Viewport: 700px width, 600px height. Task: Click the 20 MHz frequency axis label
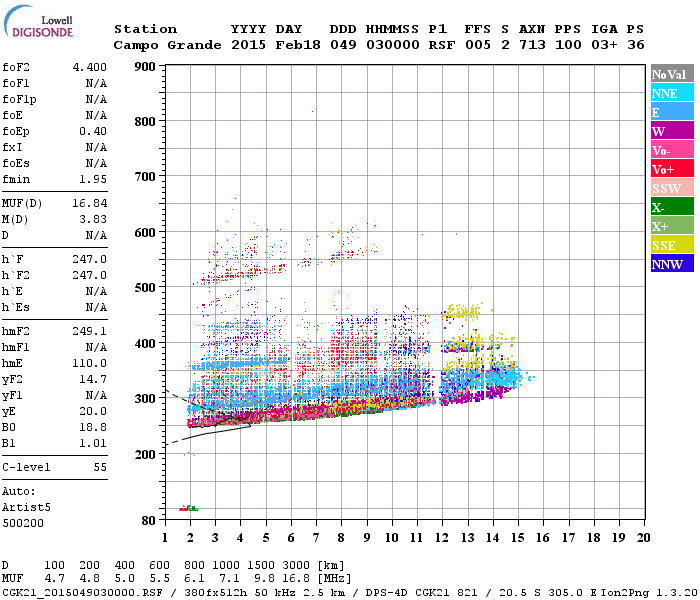(x=643, y=538)
